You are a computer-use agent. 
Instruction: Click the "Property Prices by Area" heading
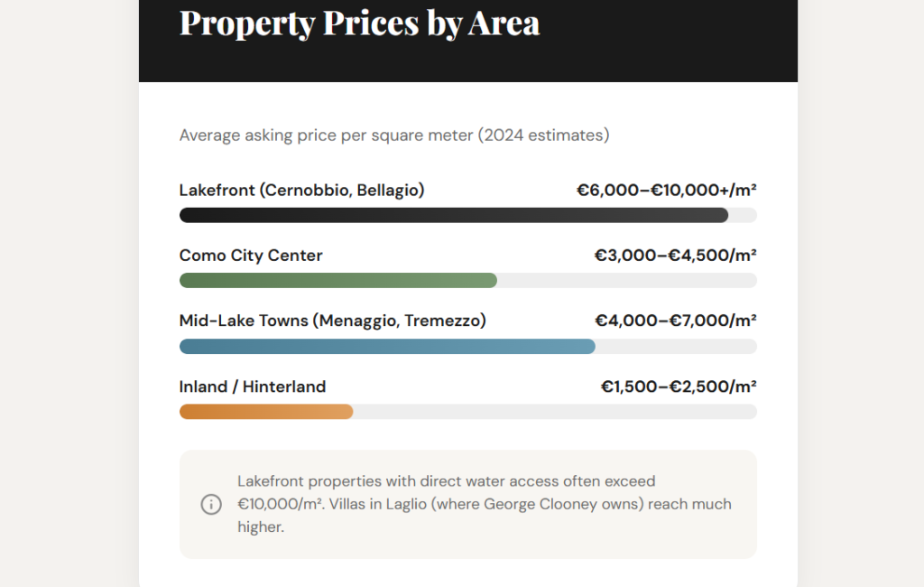pos(359,23)
